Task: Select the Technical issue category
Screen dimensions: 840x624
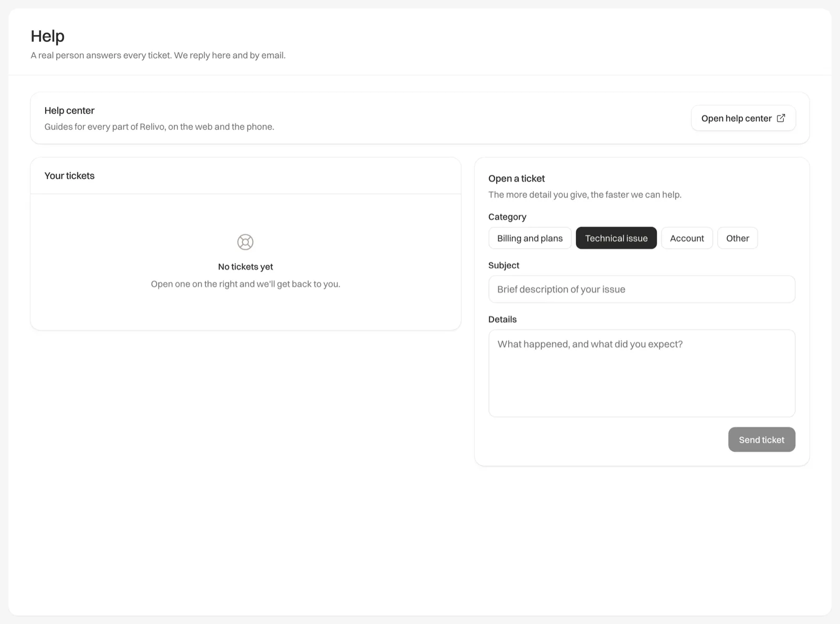Action: coord(616,238)
